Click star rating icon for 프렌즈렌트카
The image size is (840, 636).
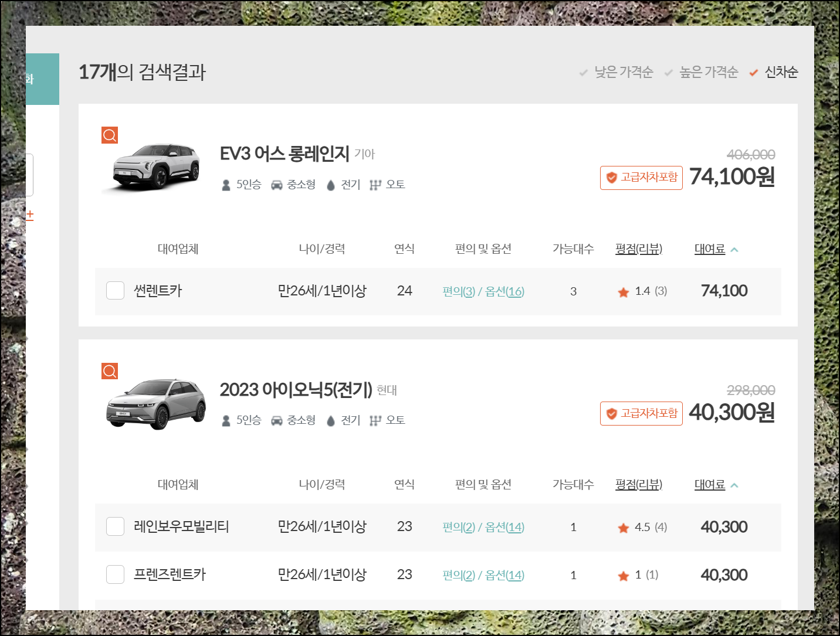tap(623, 576)
